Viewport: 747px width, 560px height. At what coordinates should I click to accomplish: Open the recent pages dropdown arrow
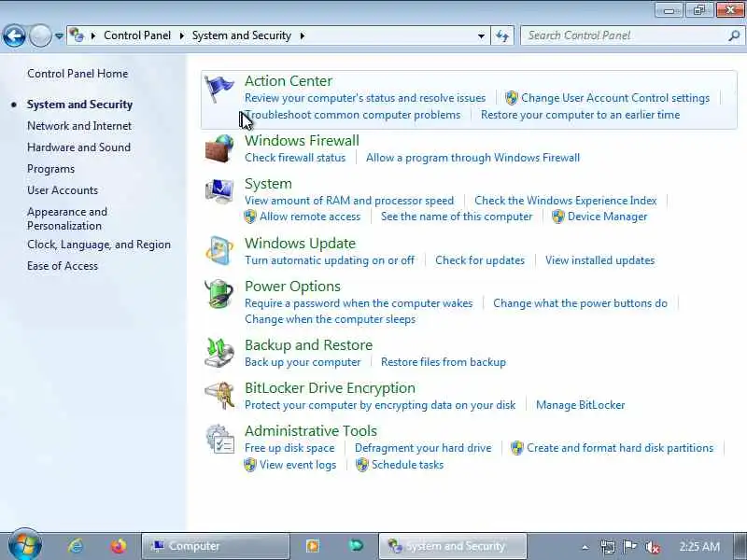[x=59, y=35]
